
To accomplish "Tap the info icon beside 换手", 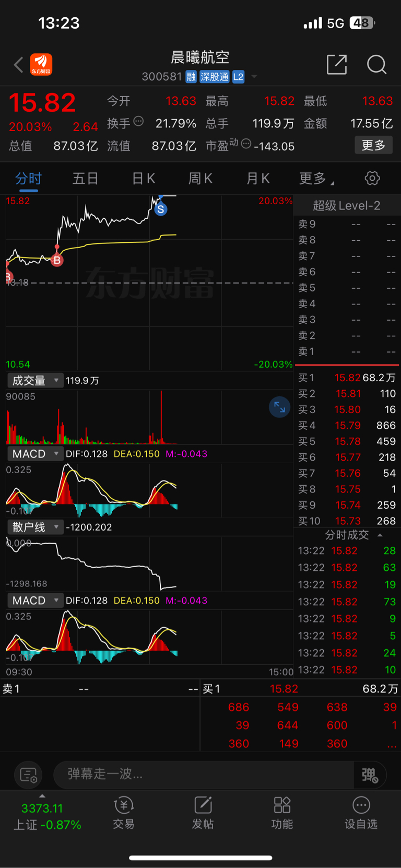I will click(x=138, y=122).
